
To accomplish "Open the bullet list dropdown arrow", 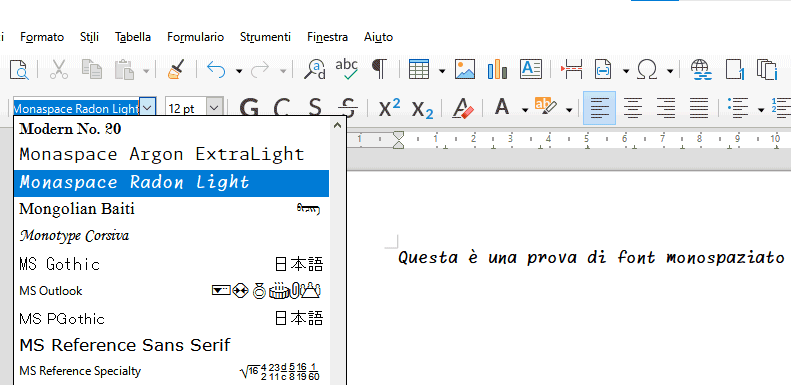I will [x=761, y=109].
